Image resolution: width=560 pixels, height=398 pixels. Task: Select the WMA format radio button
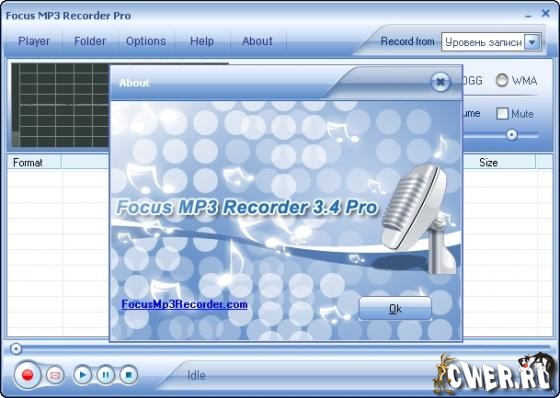pos(502,80)
